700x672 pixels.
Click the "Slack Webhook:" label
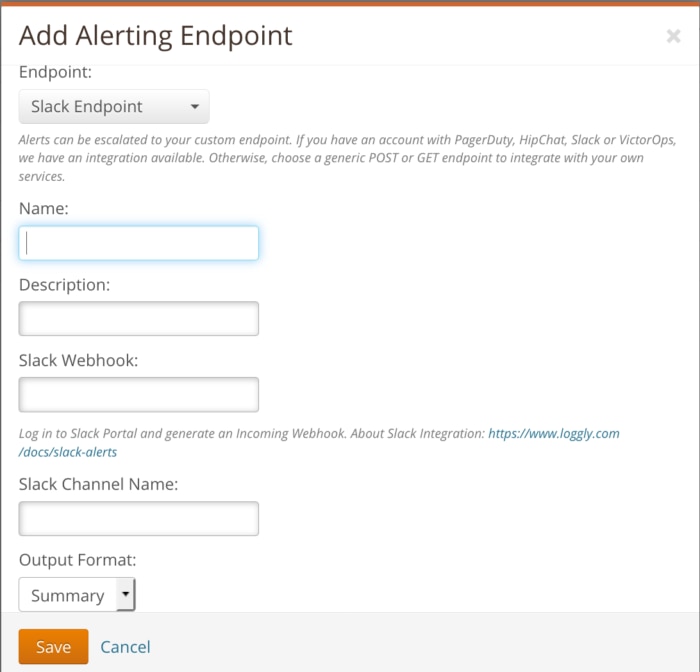pyautogui.click(x=78, y=360)
